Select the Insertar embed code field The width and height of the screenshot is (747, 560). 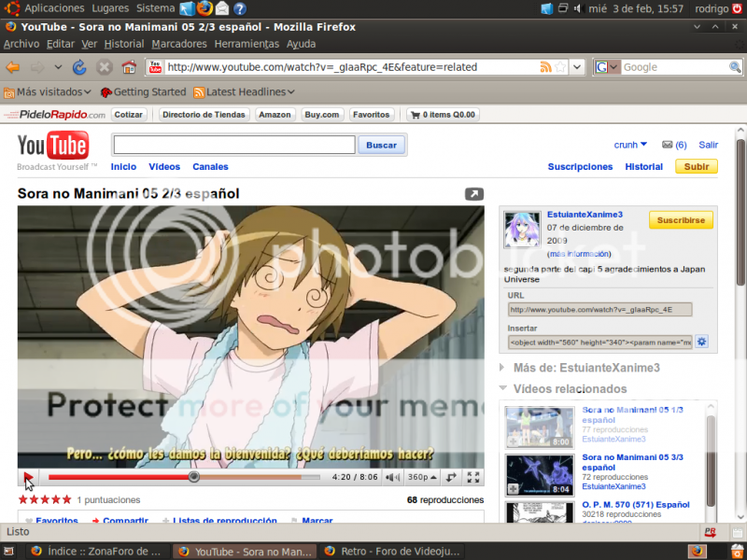pos(599,342)
